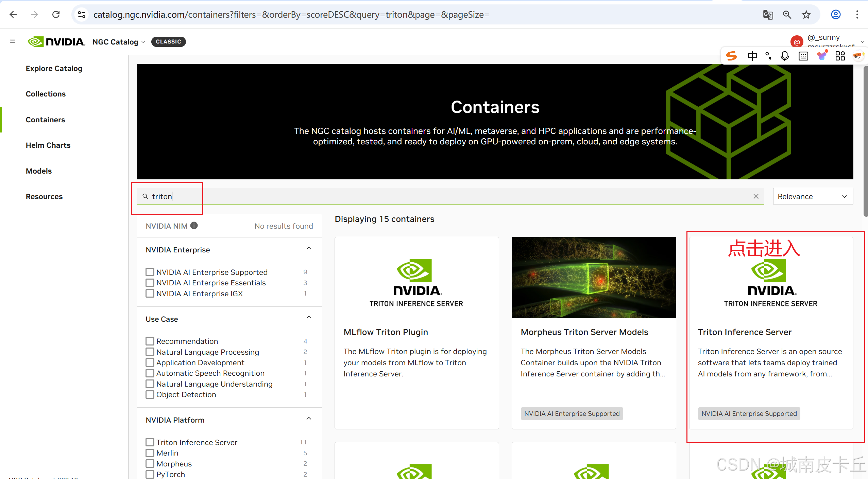Open the browser profile icon
The width and height of the screenshot is (868, 479).
836,15
